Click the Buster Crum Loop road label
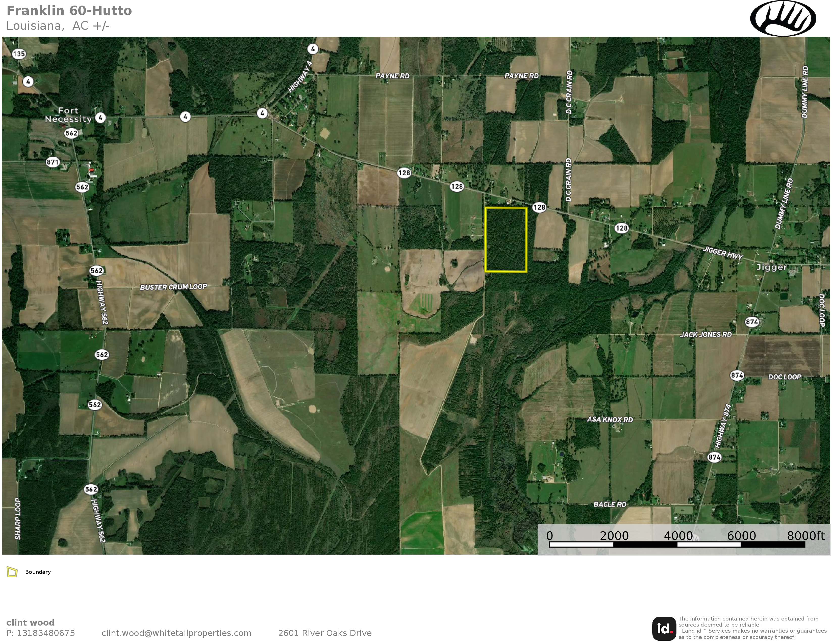Screen dimensions: 833x644 point(173,287)
